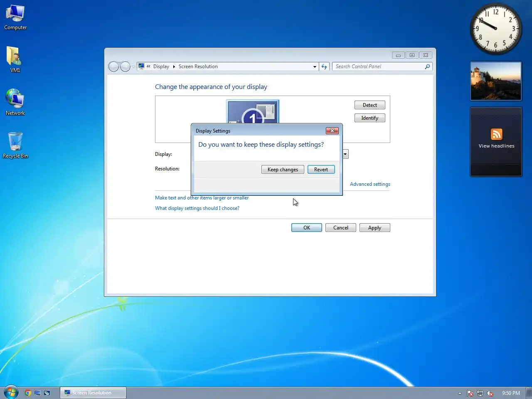
Task: Select the Recycle Bin icon
Action: [15, 145]
